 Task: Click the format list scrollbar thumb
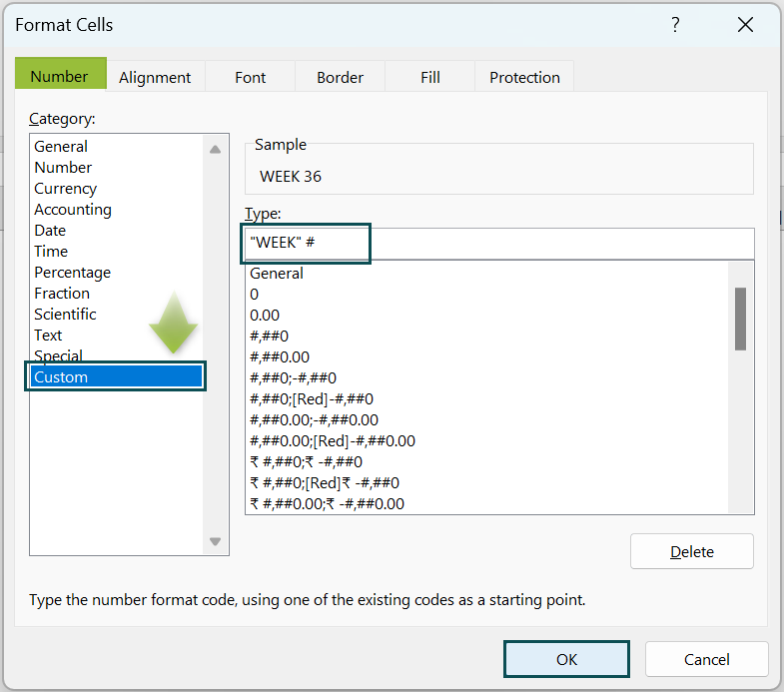click(x=740, y=319)
